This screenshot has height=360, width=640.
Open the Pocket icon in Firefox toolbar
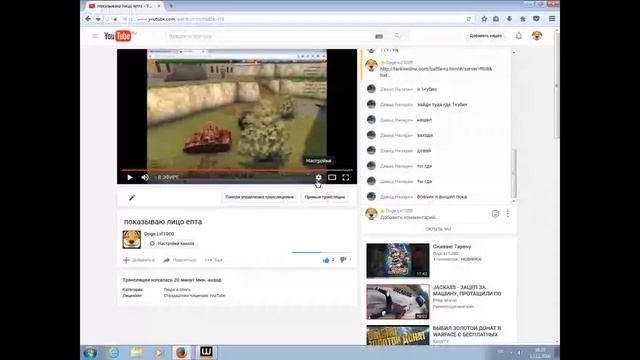536,19
